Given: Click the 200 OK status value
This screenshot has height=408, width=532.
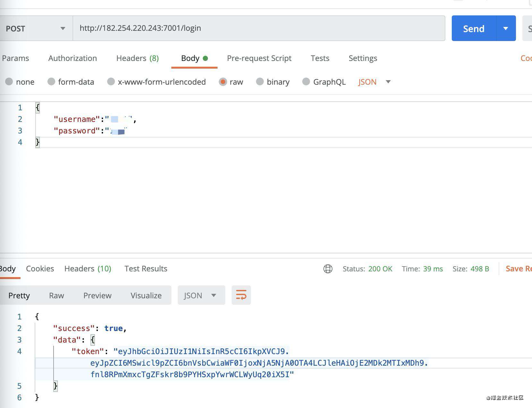Looking at the screenshot, I should click(380, 269).
